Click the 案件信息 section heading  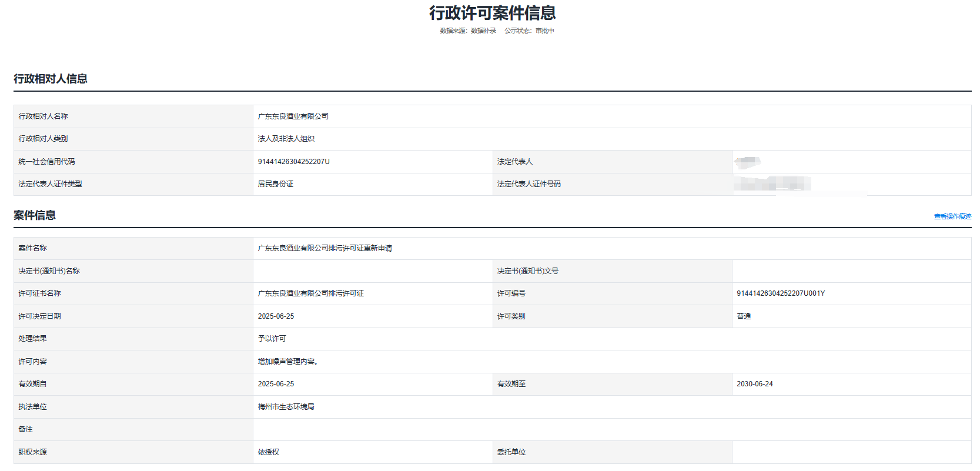(35, 215)
